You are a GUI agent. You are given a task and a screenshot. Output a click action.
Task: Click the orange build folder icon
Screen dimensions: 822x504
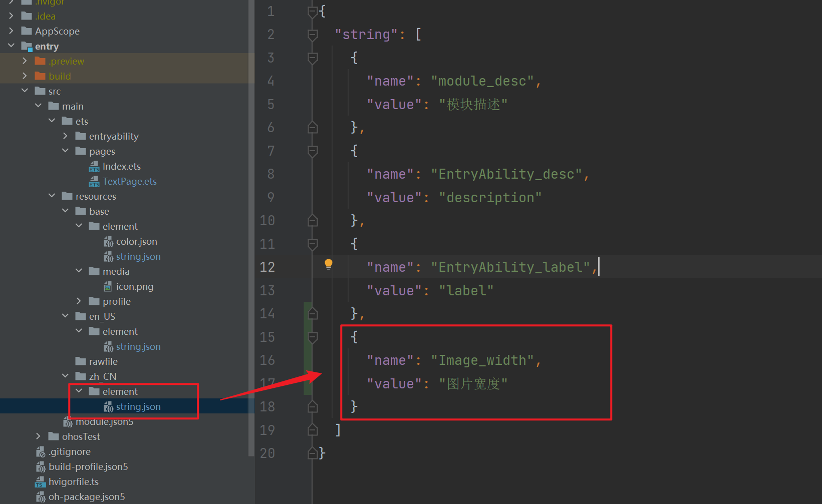click(x=40, y=76)
